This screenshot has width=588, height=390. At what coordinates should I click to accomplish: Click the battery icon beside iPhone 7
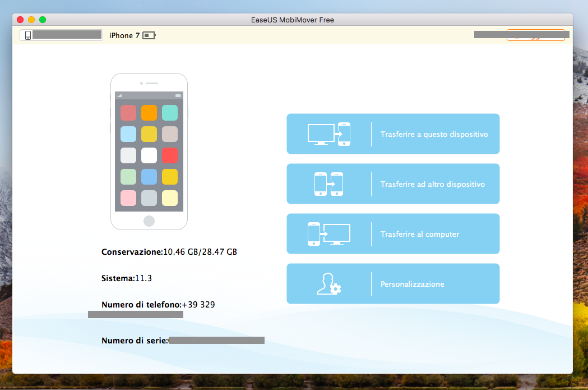[149, 35]
